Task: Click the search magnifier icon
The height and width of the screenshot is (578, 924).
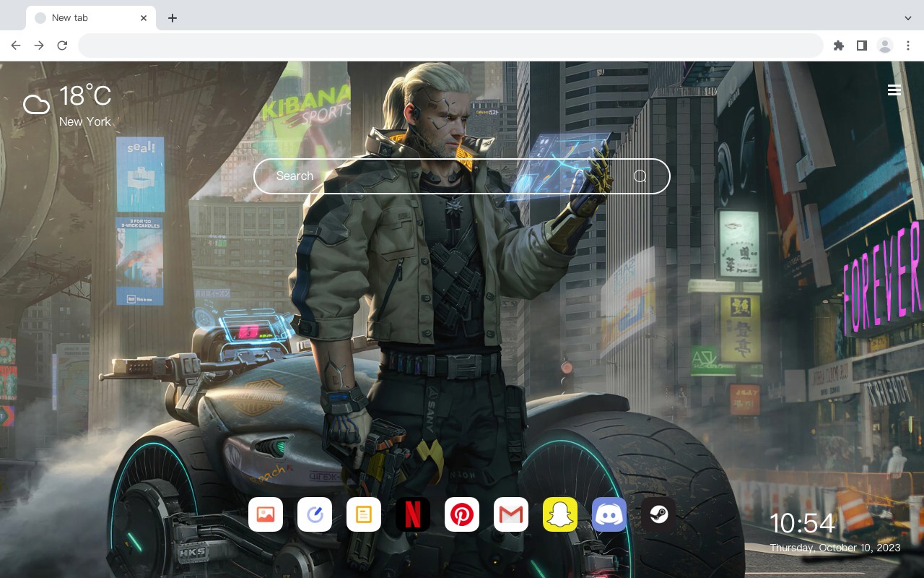Action: (x=640, y=176)
